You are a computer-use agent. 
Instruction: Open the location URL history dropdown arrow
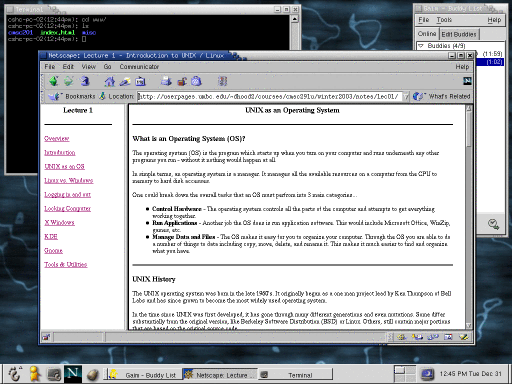click(x=406, y=97)
